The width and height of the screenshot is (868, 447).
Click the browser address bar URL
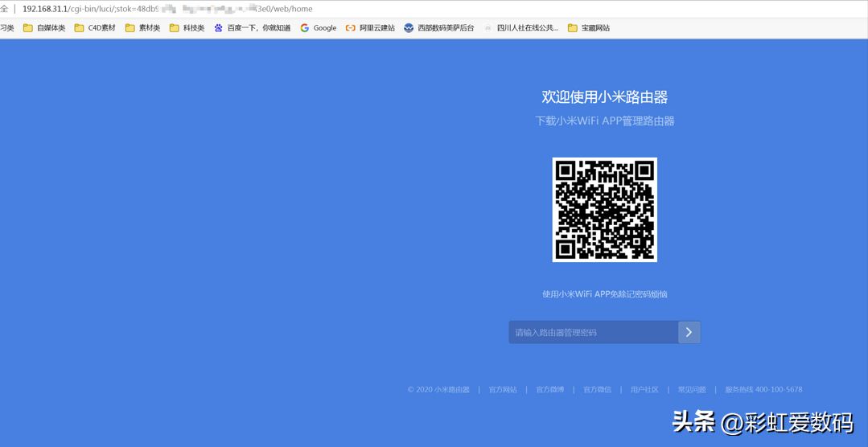tap(167, 9)
